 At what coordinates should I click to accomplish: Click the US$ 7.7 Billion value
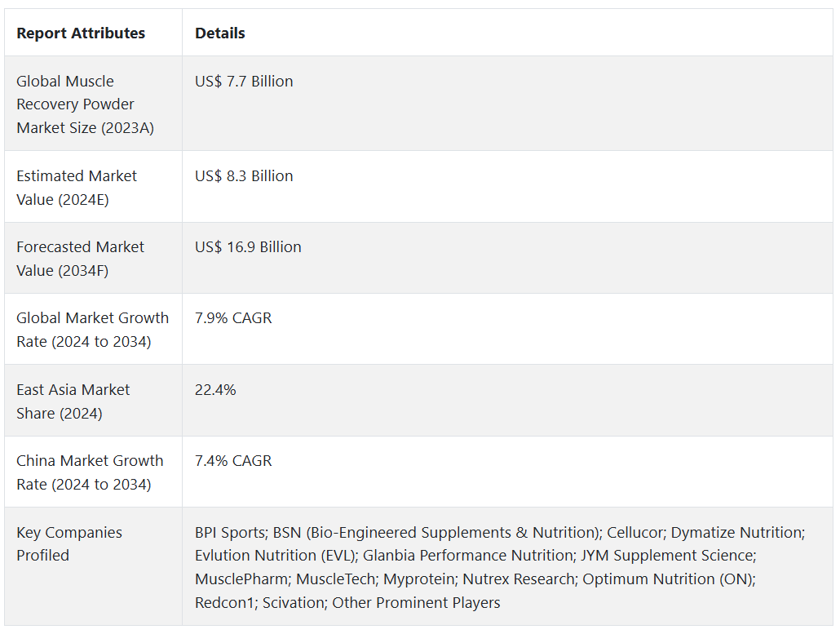tap(244, 82)
